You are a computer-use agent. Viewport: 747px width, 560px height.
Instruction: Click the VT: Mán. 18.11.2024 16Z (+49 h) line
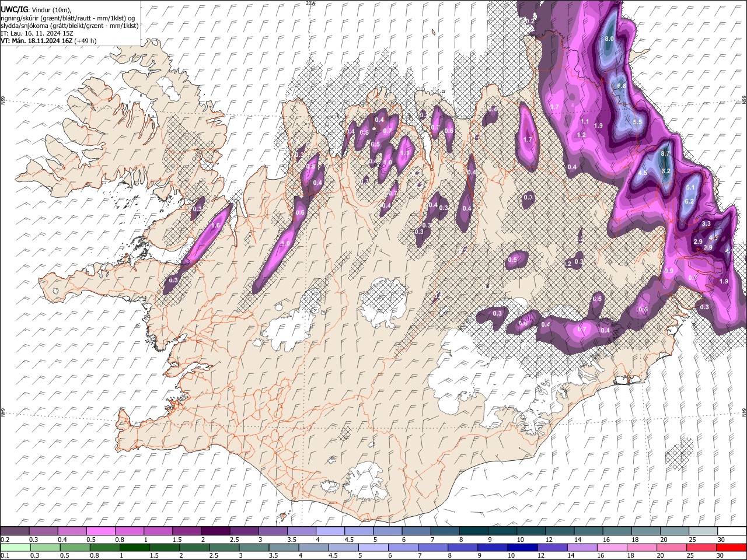point(48,41)
